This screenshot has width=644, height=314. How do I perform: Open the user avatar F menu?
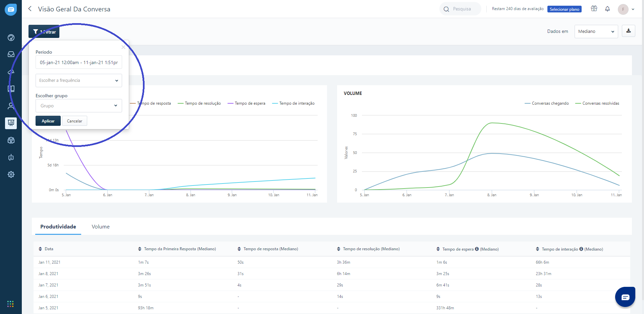tap(623, 9)
